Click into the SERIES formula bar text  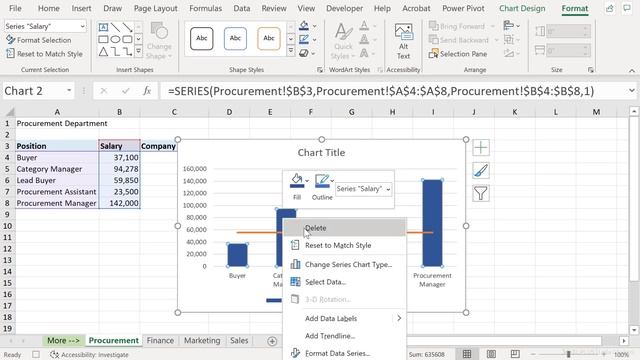(381, 91)
